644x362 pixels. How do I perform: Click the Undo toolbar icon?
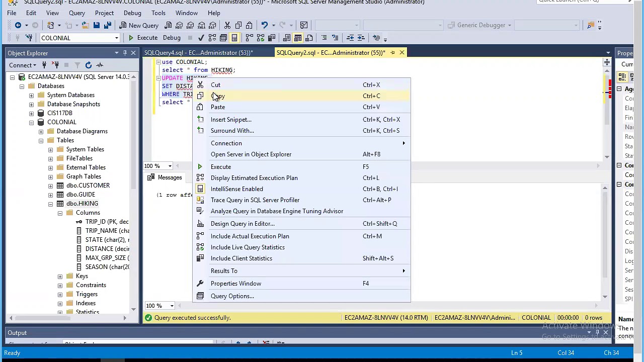click(x=264, y=25)
